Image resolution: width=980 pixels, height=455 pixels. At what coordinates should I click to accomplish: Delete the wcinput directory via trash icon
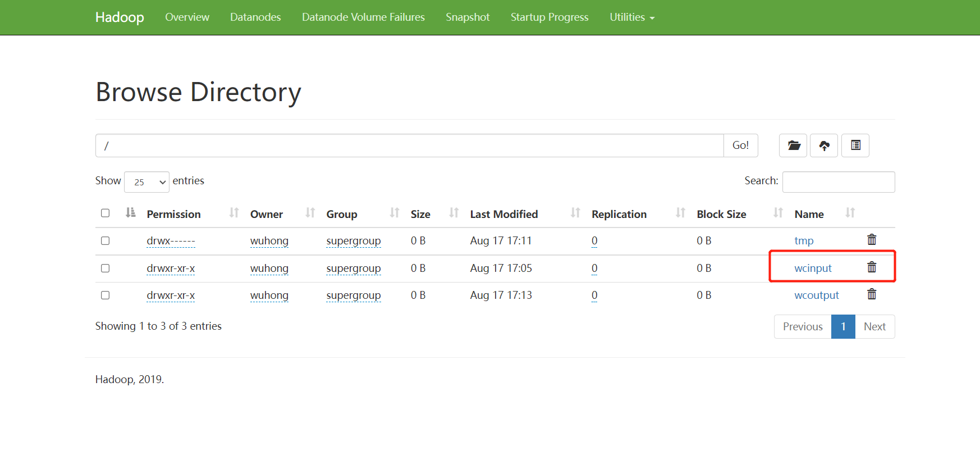(x=872, y=267)
